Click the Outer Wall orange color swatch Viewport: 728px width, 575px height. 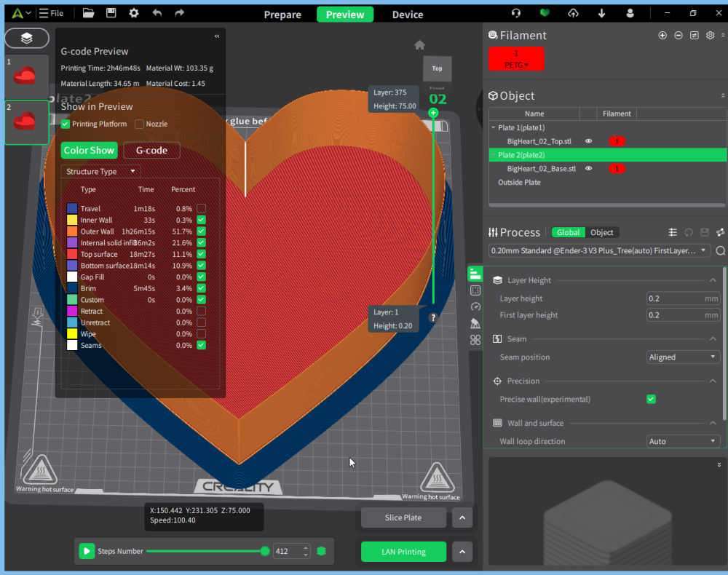tap(72, 231)
